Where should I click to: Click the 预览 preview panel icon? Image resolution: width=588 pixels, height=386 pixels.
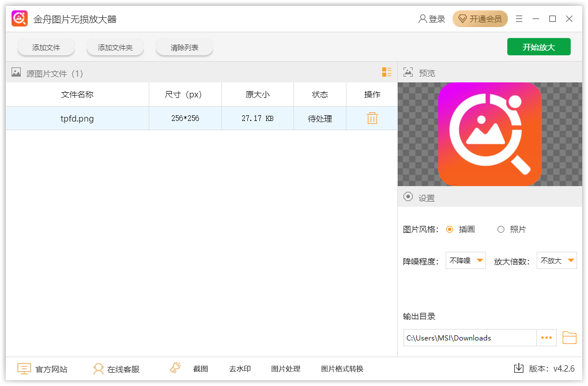(x=408, y=72)
